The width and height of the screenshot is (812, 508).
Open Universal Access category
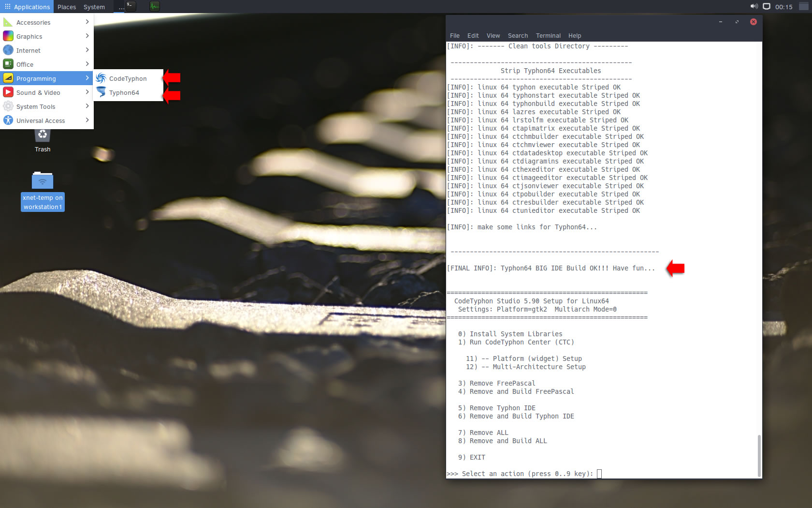[46, 120]
